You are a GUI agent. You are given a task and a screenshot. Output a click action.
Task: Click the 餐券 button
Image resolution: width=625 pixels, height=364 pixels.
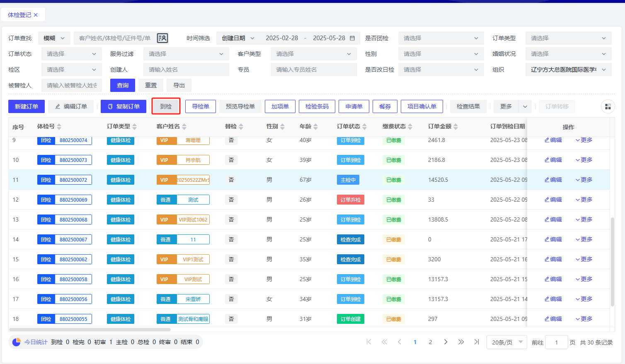(x=385, y=106)
